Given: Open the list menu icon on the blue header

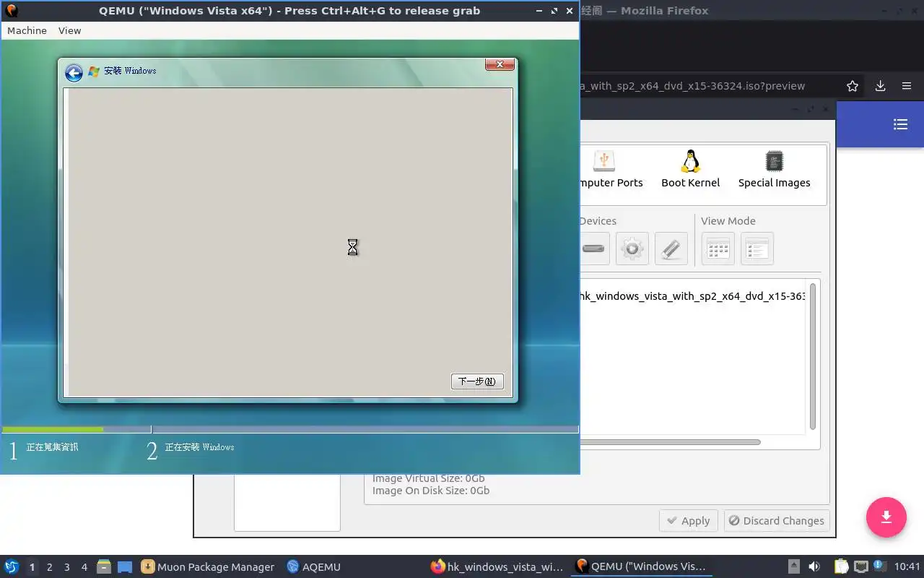Looking at the screenshot, I should (x=900, y=124).
